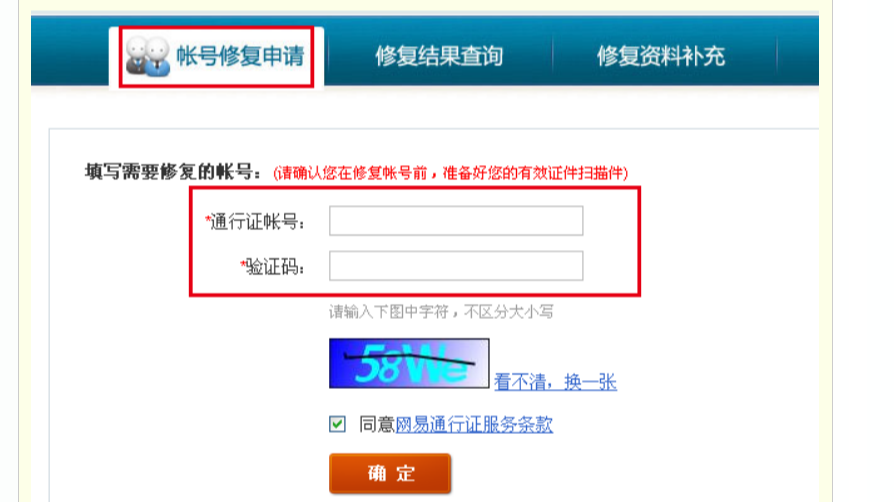
Task: Submit the form with the 确定 button
Action: (x=390, y=473)
